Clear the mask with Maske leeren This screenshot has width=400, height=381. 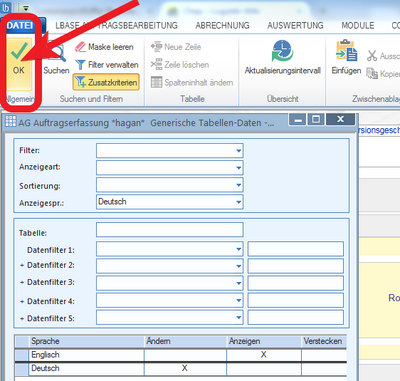point(104,47)
